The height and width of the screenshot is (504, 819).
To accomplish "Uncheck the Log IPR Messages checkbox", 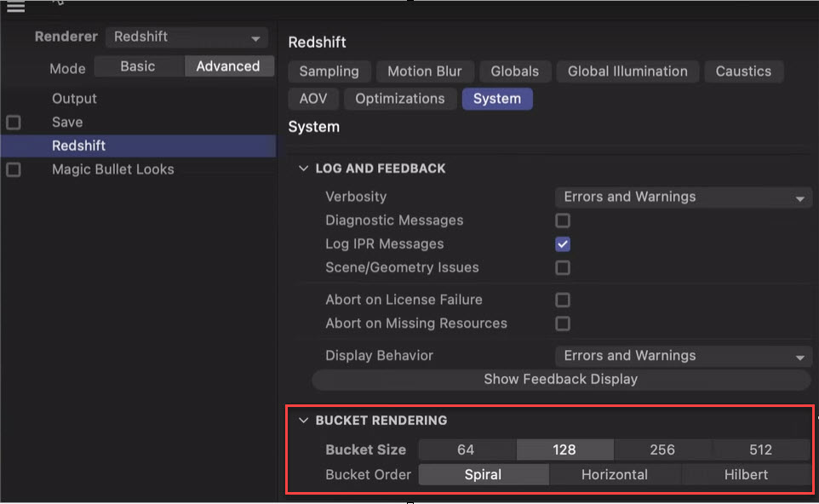I will point(563,243).
